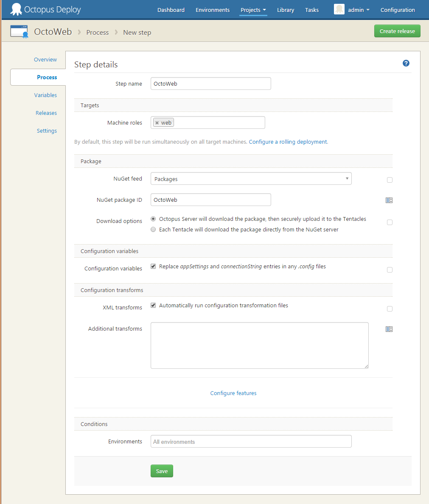Open Configure a rolling deployment link
429x504 pixels.
(x=288, y=142)
